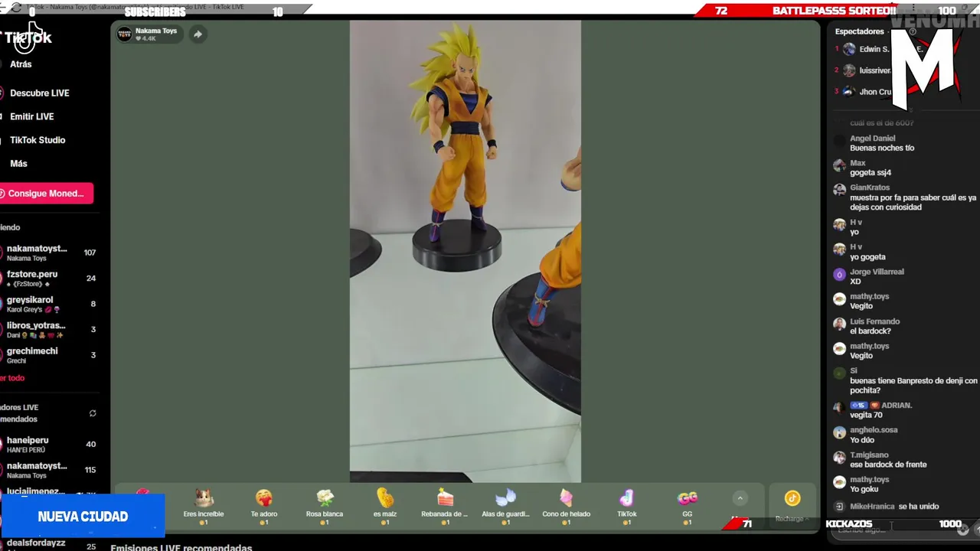Viewport: 980px width, 551px height.
Task: Open the nakamatoyst recommended live with 115 viewers
Action: click(x=50, y=470)
